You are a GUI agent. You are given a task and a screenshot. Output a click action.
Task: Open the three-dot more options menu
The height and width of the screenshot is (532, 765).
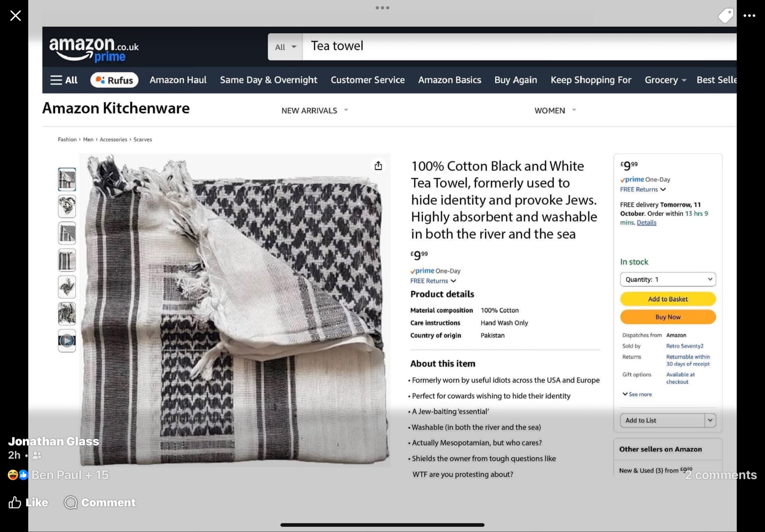pos(749,16)
